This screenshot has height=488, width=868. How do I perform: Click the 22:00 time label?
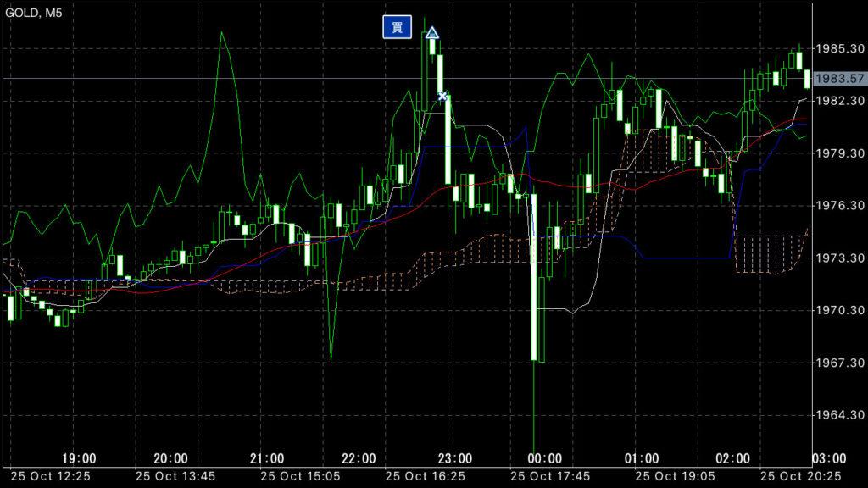click(x=359, y=458)
